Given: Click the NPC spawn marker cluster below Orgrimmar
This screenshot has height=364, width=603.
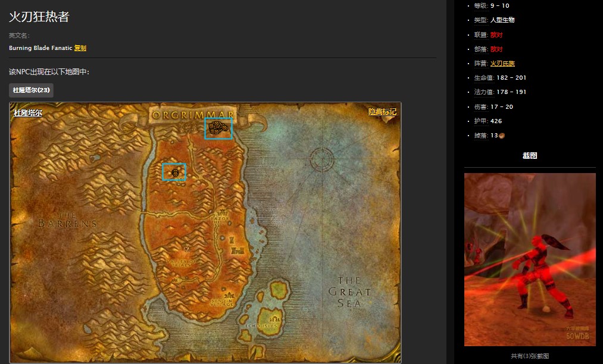Looking at the screenshot, I should (x=218, y=128).
